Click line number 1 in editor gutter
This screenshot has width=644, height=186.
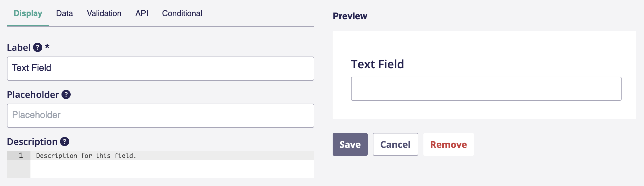tap(21, 156)
